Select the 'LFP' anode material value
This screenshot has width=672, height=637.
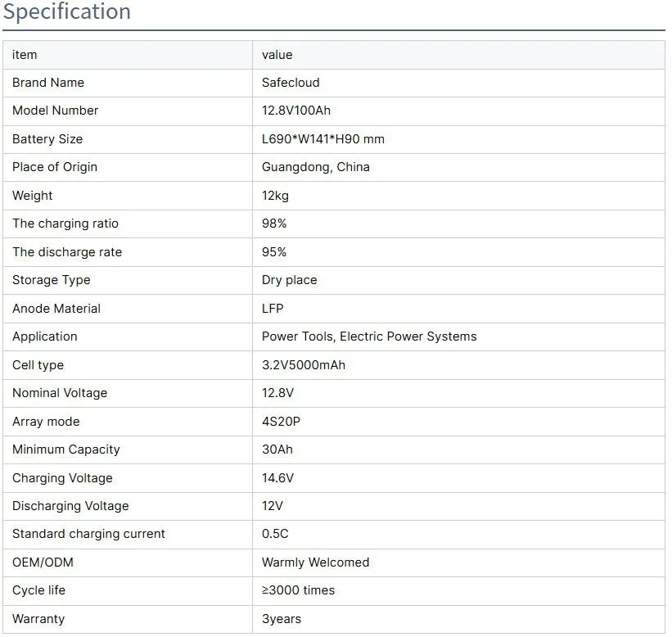click(x=273, y=309)
